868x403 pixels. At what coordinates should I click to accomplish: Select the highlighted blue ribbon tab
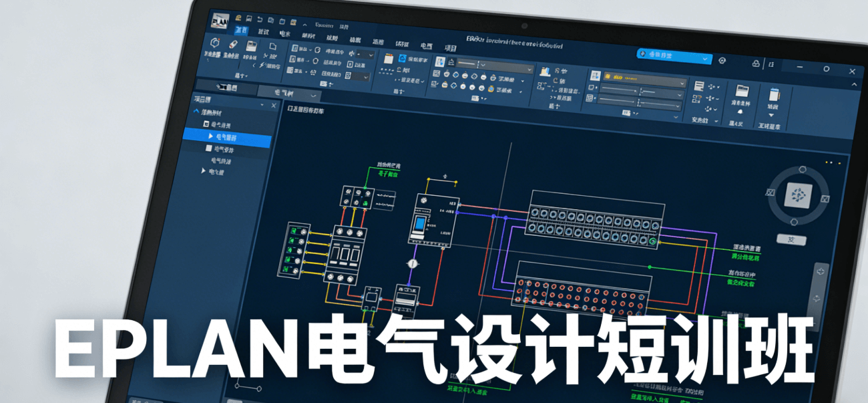[240, 31]
